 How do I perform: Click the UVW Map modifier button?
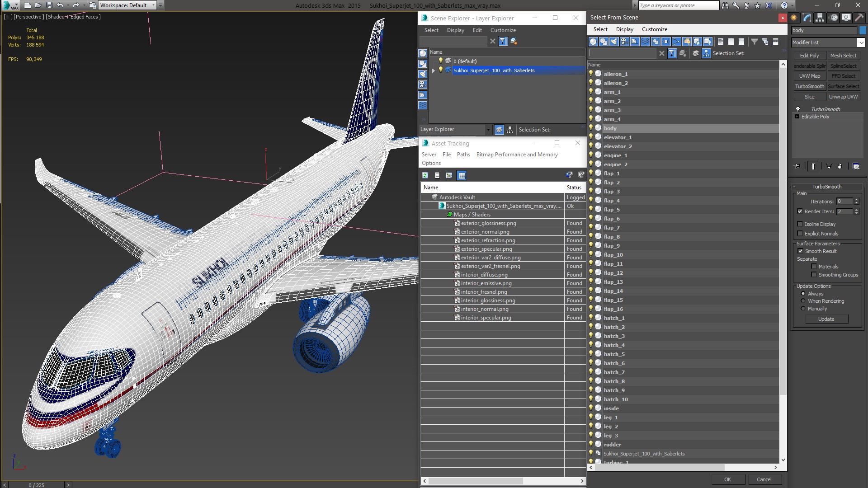(809, 76)
